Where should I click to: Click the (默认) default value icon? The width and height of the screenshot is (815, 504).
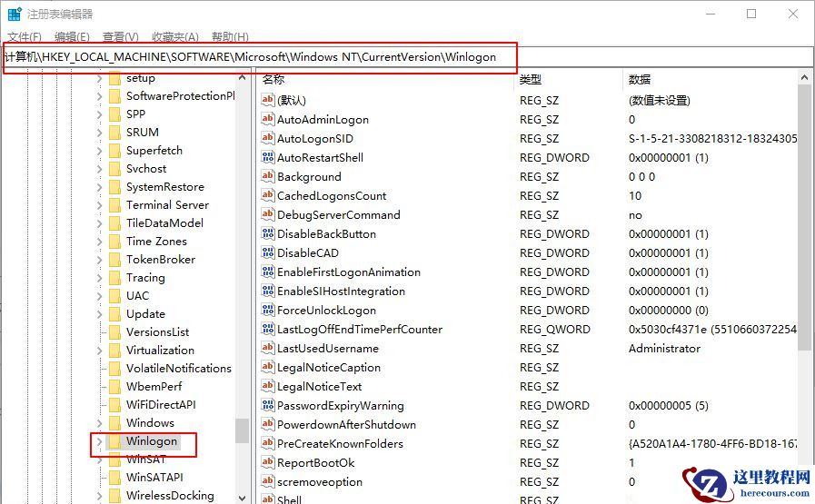coord(268,100)
